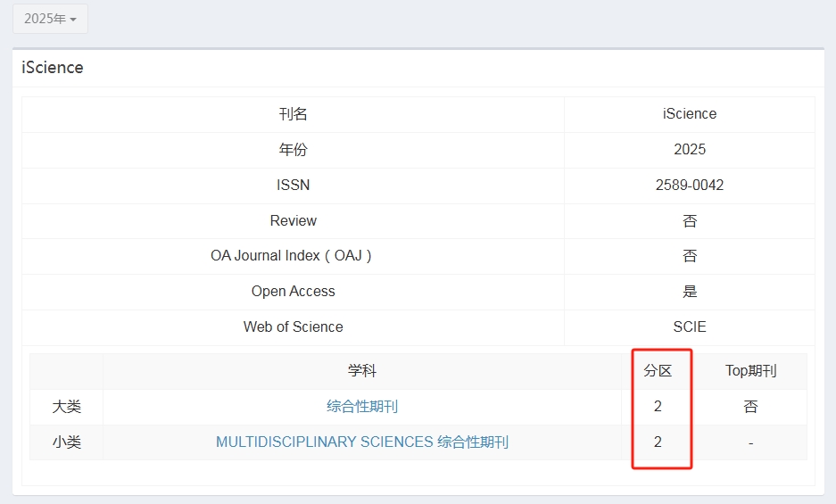The width and height of the screenshot is (836, 504).
Task: Select the 分区 value 2 in 小类 row
Action: [x=658, y=442]
